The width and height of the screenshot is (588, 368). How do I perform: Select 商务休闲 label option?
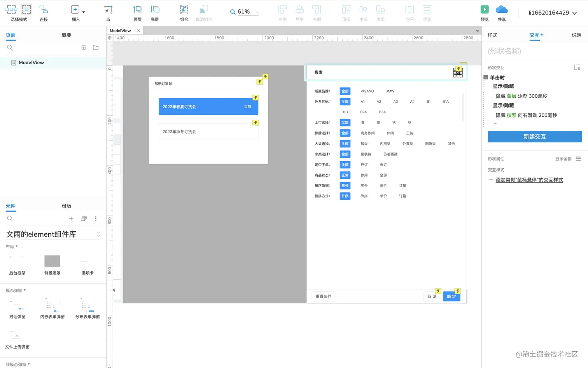367,133
